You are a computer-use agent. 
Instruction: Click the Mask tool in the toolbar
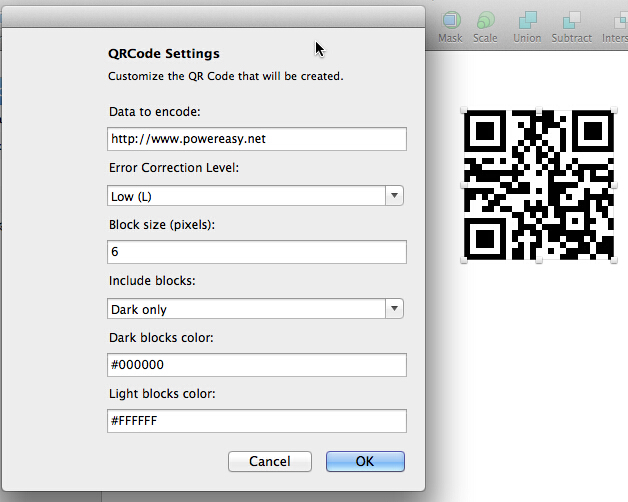coord(450,24)
